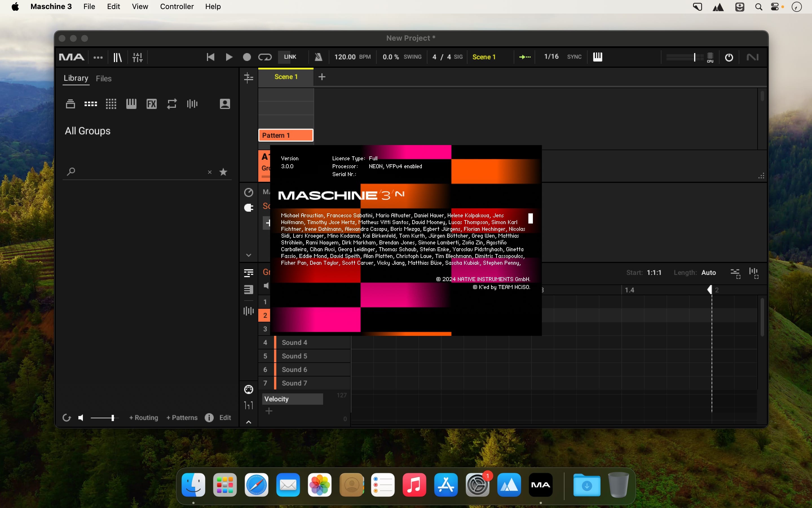
Task: Add a new scene with the plus button
Action: pyautogui.click(x=322, y=77)
